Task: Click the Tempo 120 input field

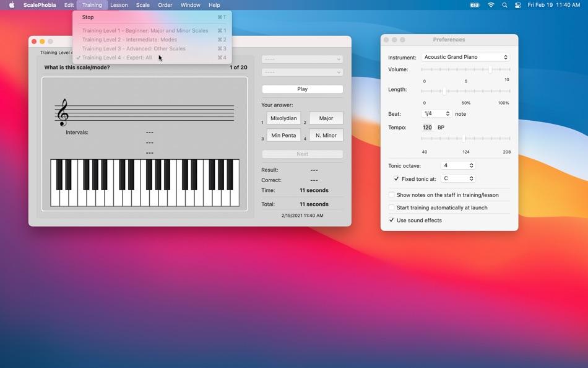Action: [x=427, y=127]
